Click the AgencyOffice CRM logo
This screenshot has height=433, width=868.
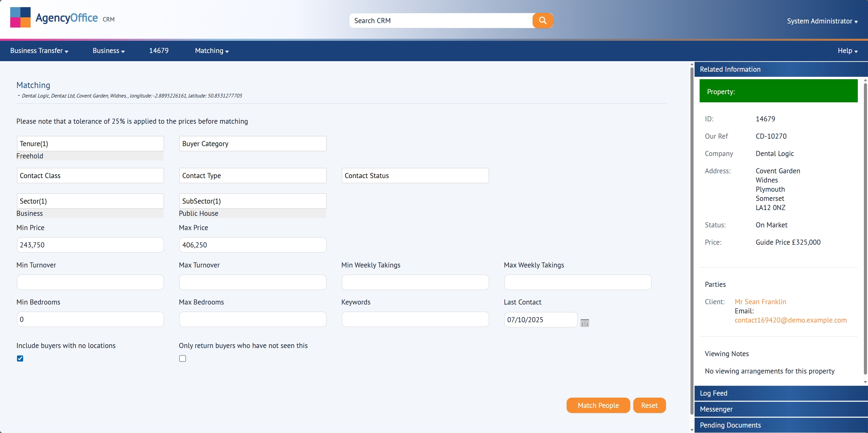point(62,17)
